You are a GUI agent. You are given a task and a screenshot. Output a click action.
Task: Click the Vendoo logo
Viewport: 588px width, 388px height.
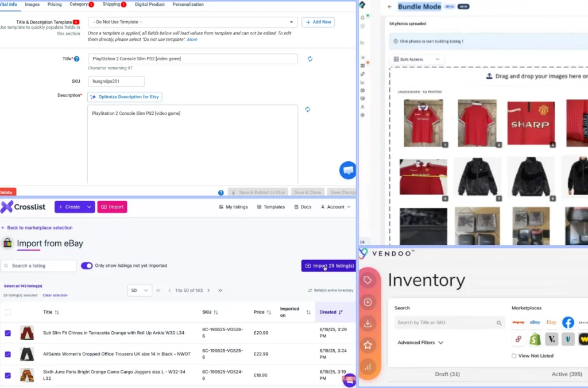(386, 254)
